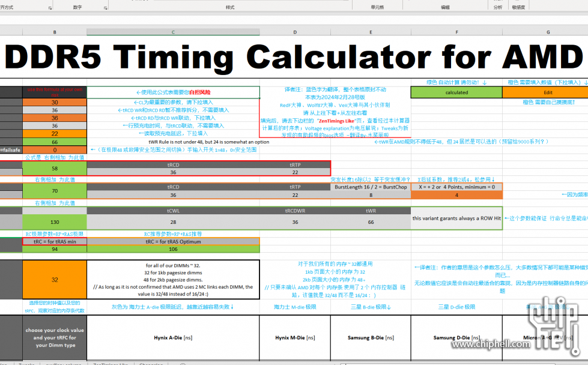Select column C header
Viewport: 588px width, 365px height.
point(173,32)
